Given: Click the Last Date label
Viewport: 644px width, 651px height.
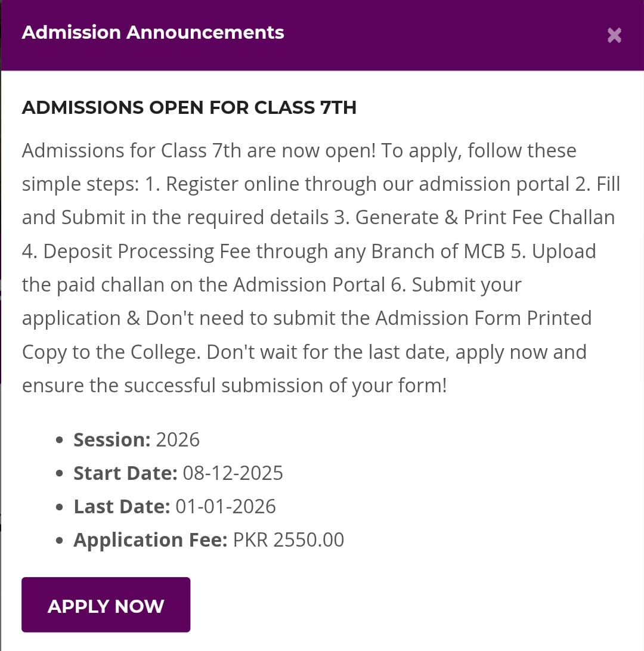Looking at the screenshot, I should [122, 507].
